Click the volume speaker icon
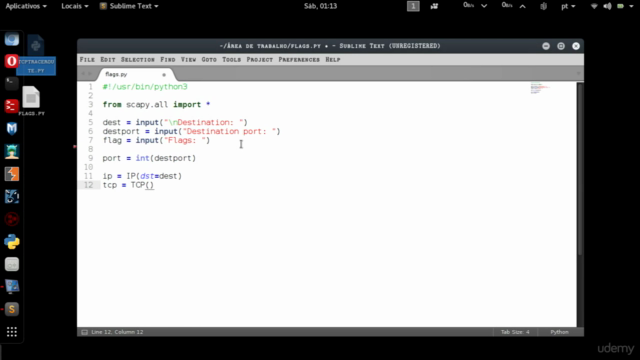This screenshot has width=640, height=360. point(607,6)
